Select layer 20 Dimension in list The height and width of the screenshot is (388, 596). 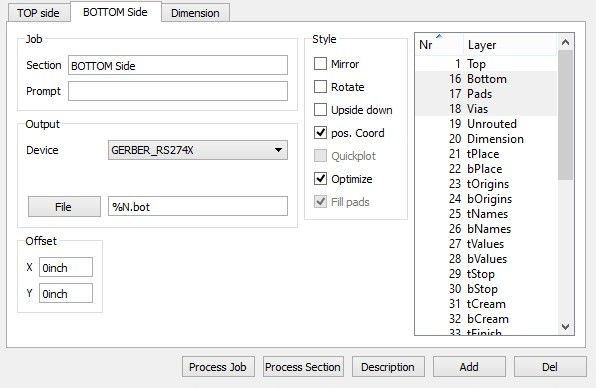pos(487,139)
